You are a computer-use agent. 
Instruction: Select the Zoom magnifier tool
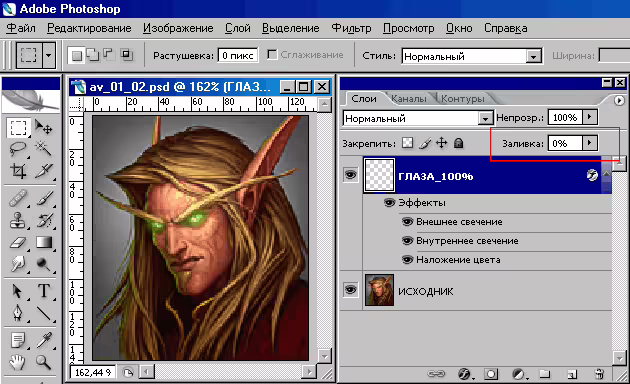pyautogui.click(x=43, y=362)
